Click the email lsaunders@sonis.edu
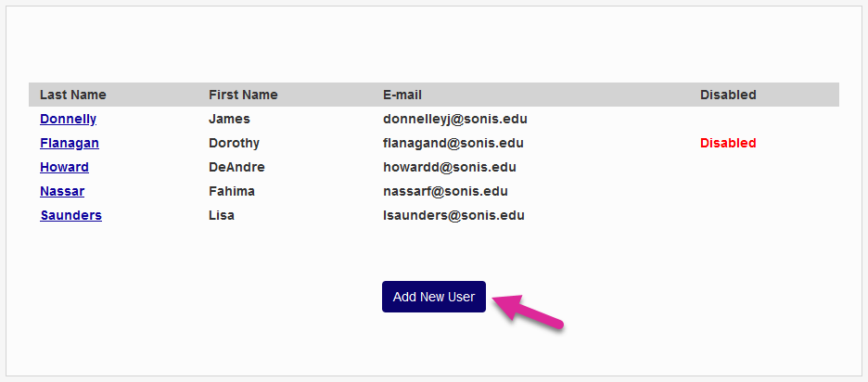The image size is (868, 382). pos(453,215)
